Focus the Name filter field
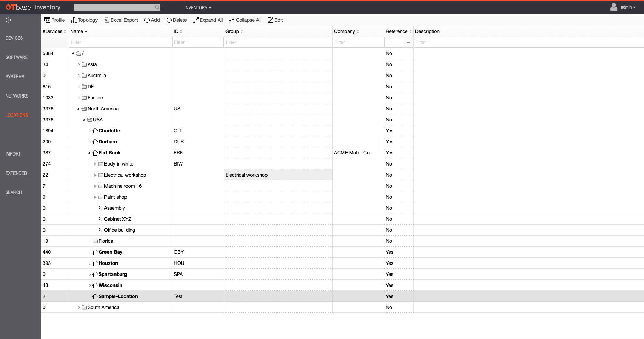644x339 pixels. [120, 42]
